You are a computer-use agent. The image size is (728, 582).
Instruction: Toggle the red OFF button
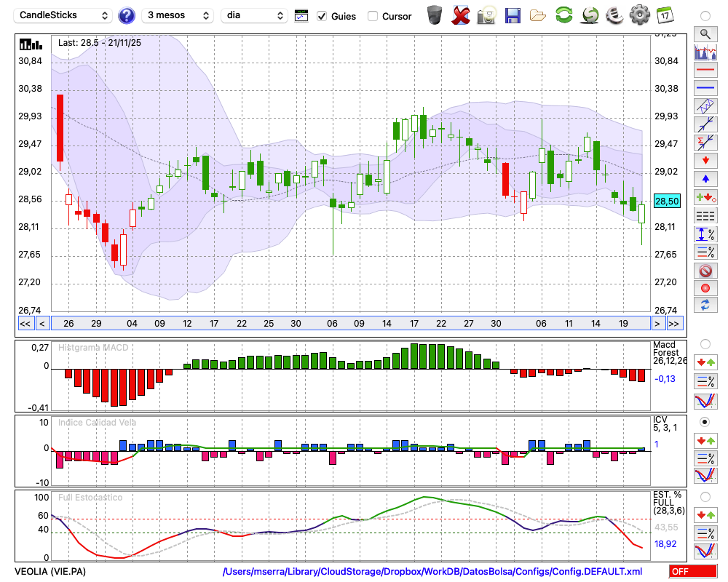693,571
